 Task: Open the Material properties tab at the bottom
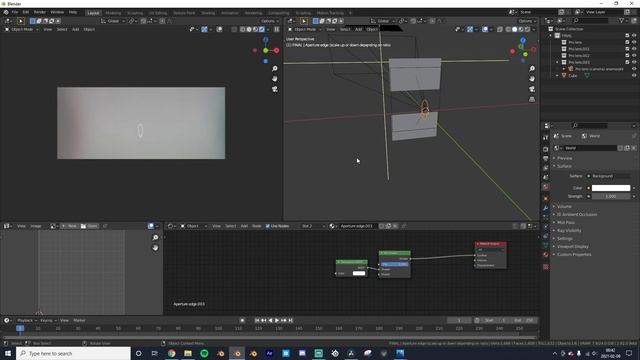(546, 255)
